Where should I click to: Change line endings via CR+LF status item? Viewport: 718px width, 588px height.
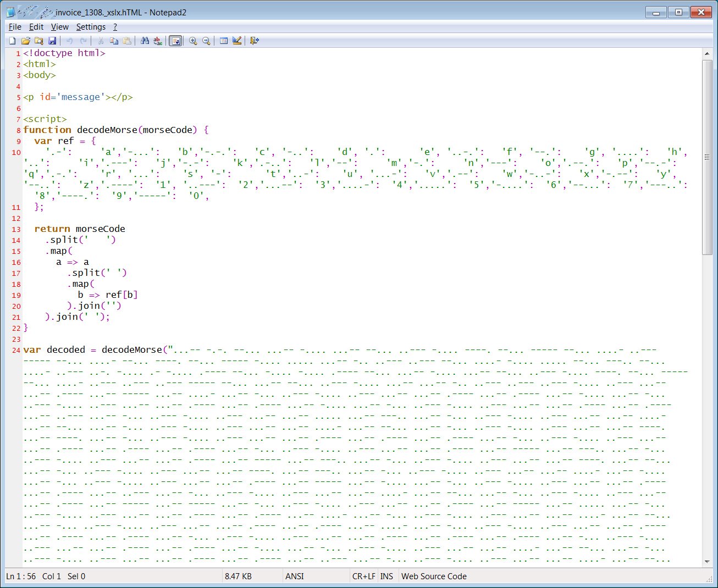coord(363,576)
